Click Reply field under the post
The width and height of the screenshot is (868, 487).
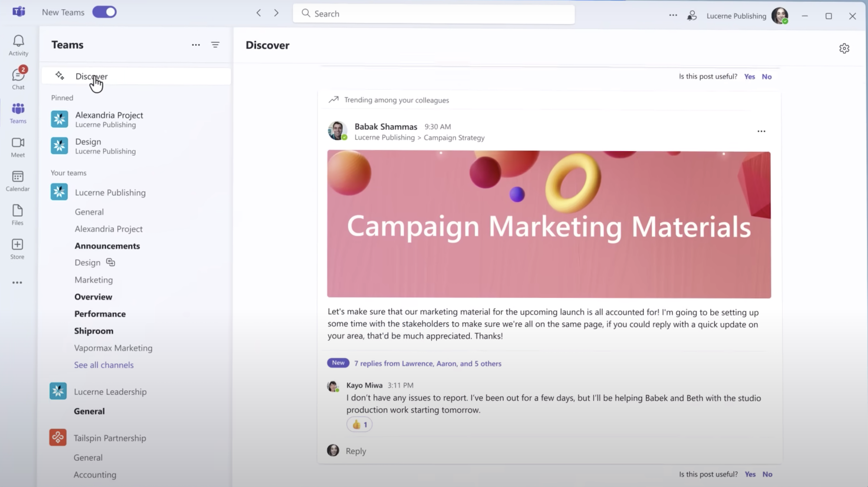coord(355,451)
